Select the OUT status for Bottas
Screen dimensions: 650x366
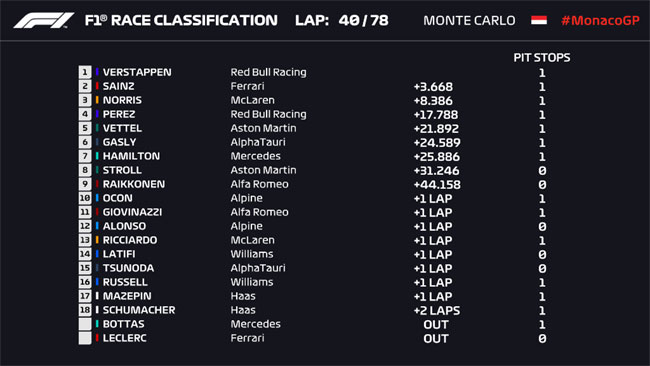click(436, 325)
